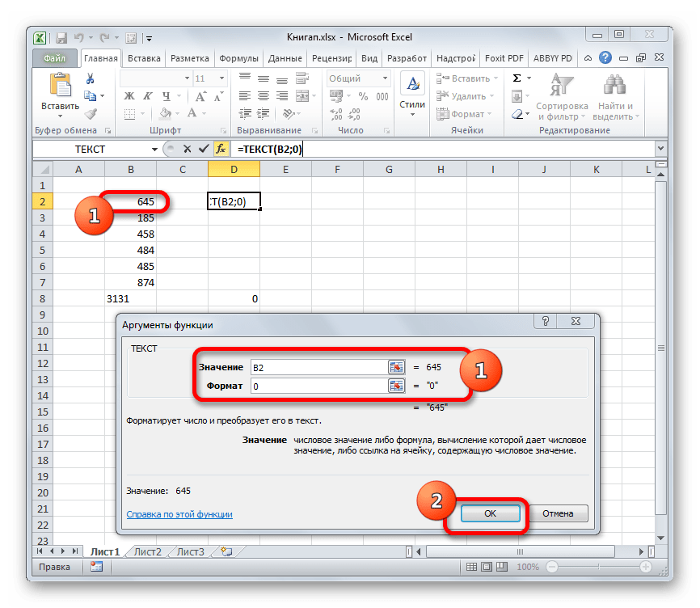Click the Excel Help question mark icon
Screen dimensions: 700x608
click(x=605, y=57)
